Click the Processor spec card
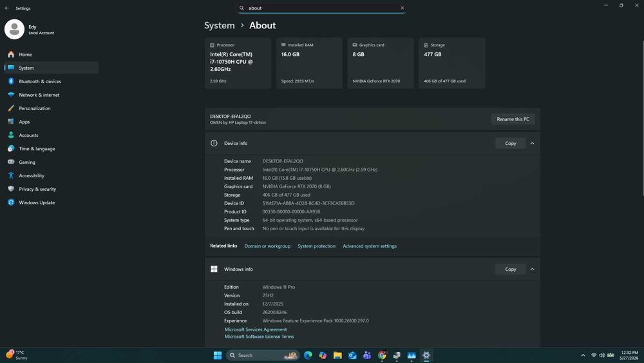 238,63
